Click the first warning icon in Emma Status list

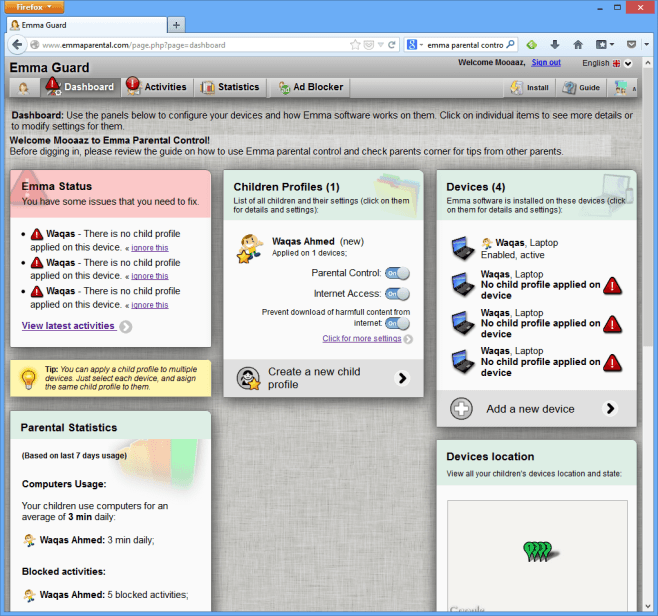tap(37, 234)
